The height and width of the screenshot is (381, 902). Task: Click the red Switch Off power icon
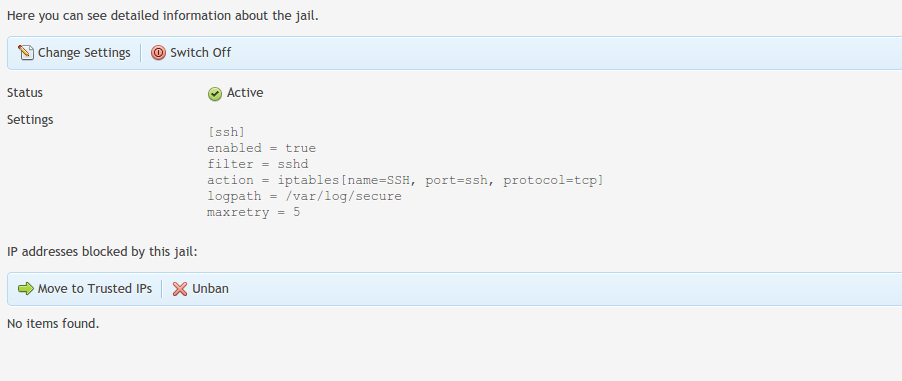click(x=158, y=52)
